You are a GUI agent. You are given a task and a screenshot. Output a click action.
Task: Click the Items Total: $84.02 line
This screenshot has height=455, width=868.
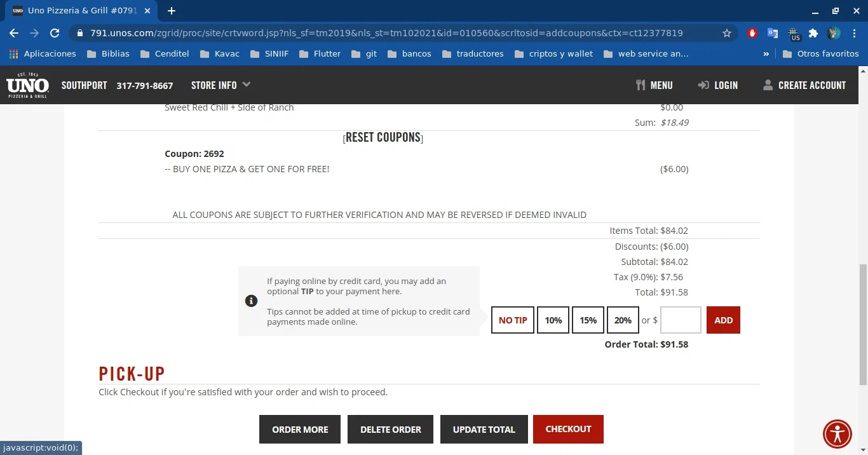coord(649,231)
